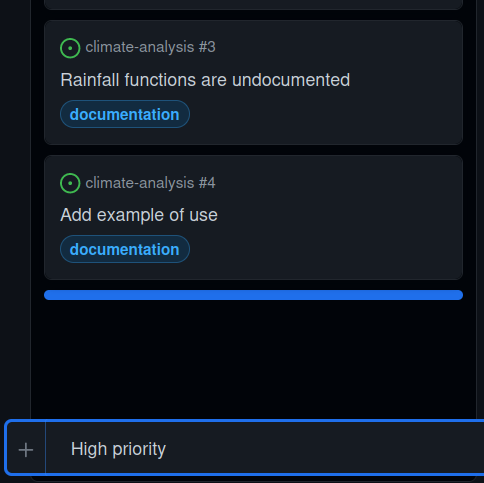Click the empty column area under the blue bar

[253, 358]
